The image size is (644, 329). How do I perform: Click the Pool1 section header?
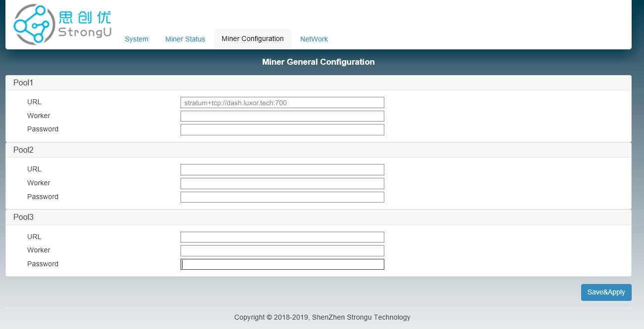coord(23,82)
